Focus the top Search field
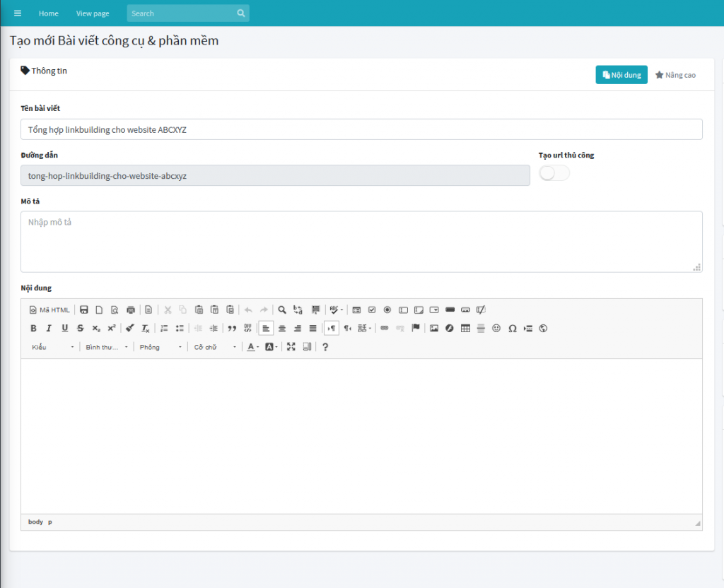This screenshot has height=588, width=724. click(x=182, y=13)
